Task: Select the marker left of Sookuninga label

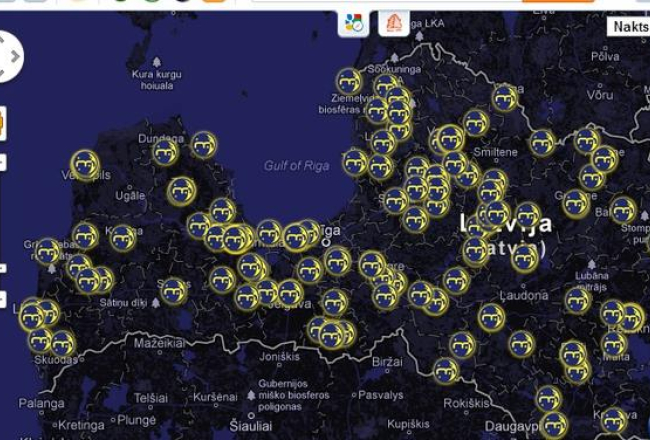Action: (x=349, y=82)
